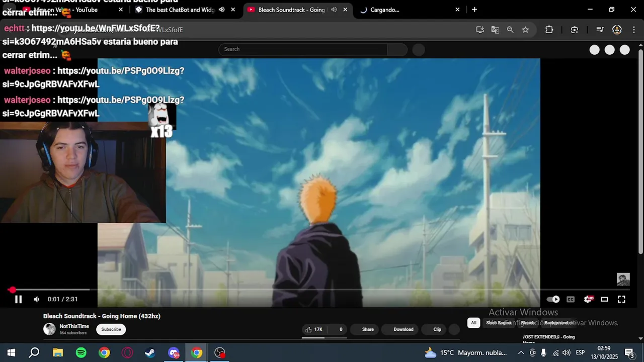Open NotThisTime channel avatar
Viewport: 644px width, 362px height.
(49, 329)
